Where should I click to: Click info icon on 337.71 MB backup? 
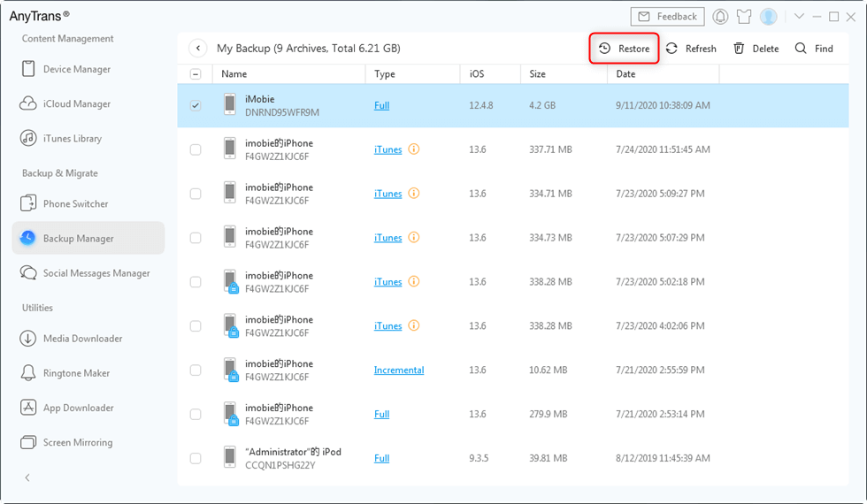pos(414,149)
